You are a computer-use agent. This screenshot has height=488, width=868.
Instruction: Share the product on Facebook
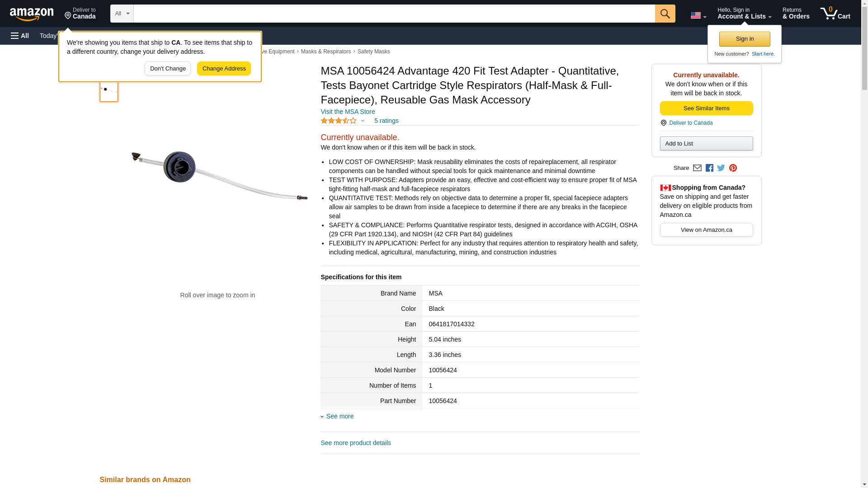point(709,168)
